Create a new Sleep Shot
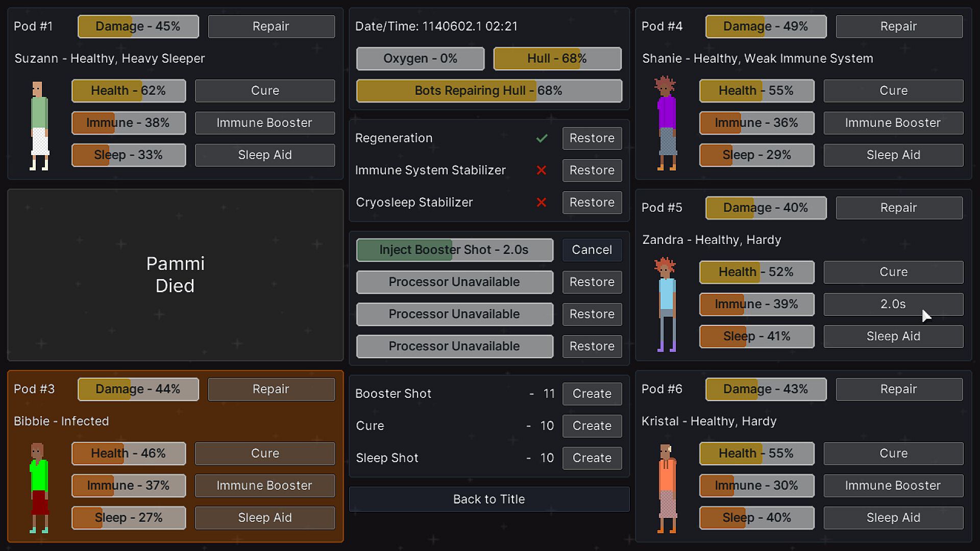Viewport: 980px width, 551px height. [592, 458]
